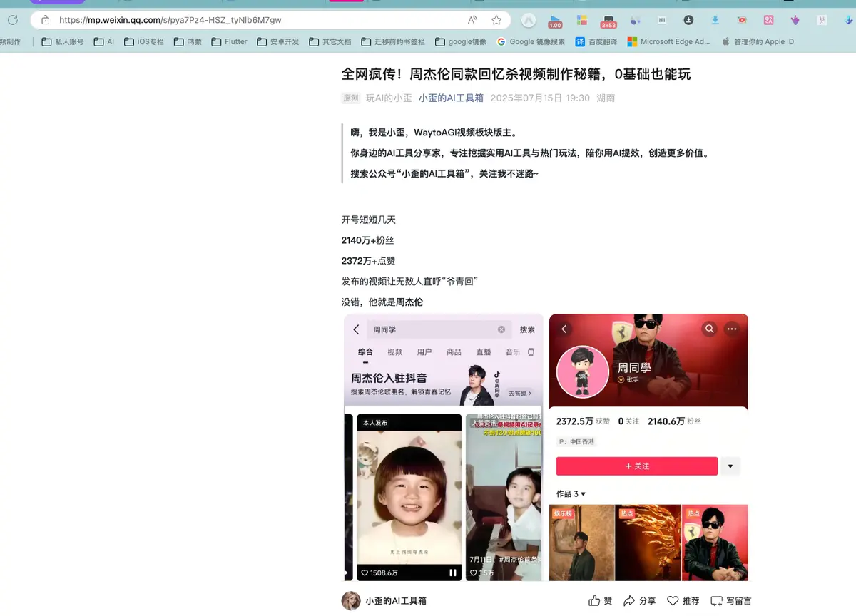Open site information via the lock icon
The image size is (856, 616).
tap(46, 20)
